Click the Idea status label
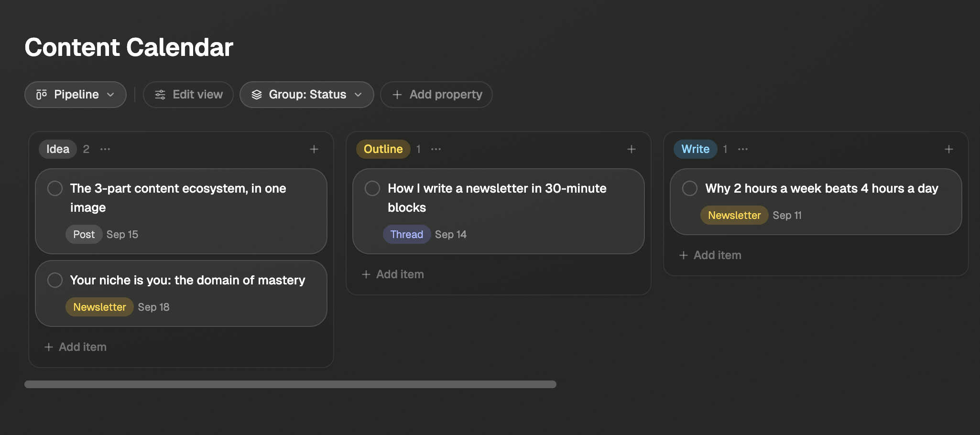The height and width of the screenshot is (435, 980). [x=58, y=149]
